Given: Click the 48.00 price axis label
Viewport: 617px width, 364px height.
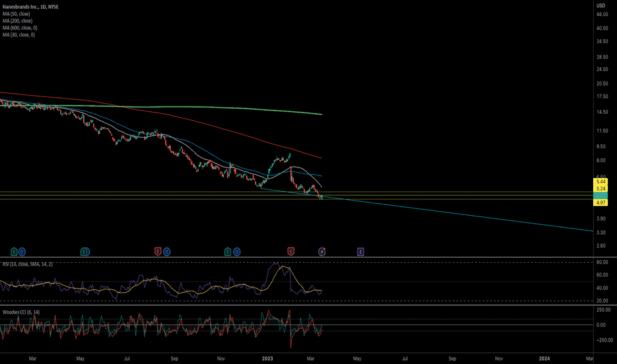Looking at the screenshot, I should coord(602,15).
